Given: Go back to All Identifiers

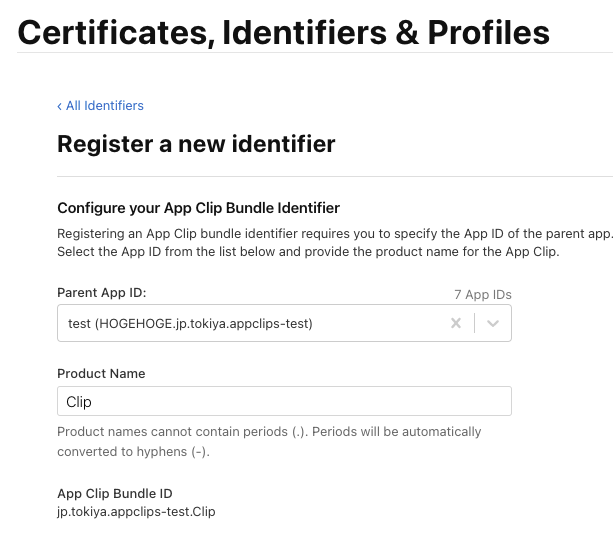Looking at the screenshot, I should click(x=104, y=106).
